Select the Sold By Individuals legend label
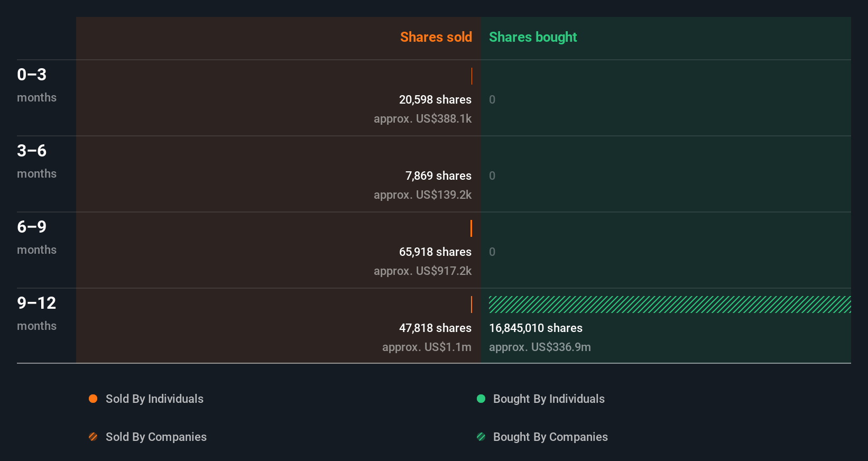 (x=154, y=399)
